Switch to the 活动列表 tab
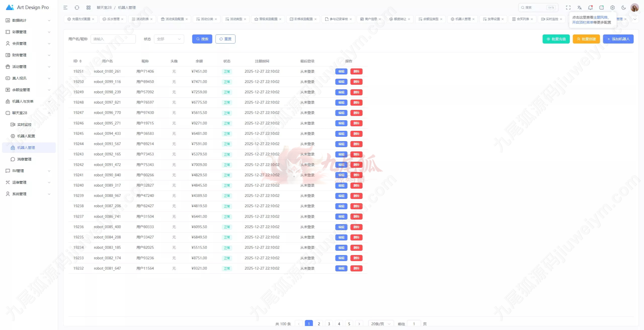The height and width of the screenshot is (330, 644). [x=142, y=19]
